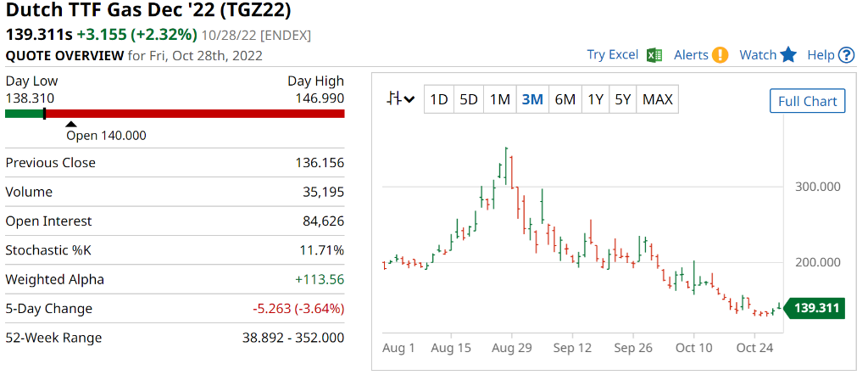Click the Try Excel link
Screen dimensions: 868x375
[x=612, y=55]
